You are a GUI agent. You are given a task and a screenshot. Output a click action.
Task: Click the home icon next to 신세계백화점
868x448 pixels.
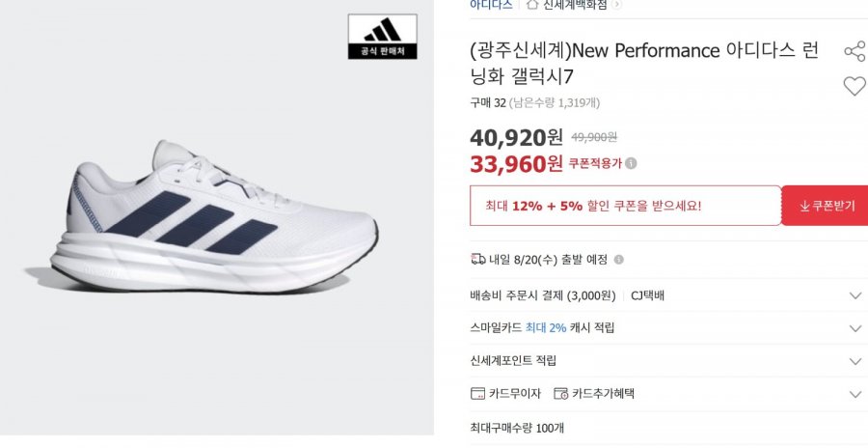click(532, 5)
